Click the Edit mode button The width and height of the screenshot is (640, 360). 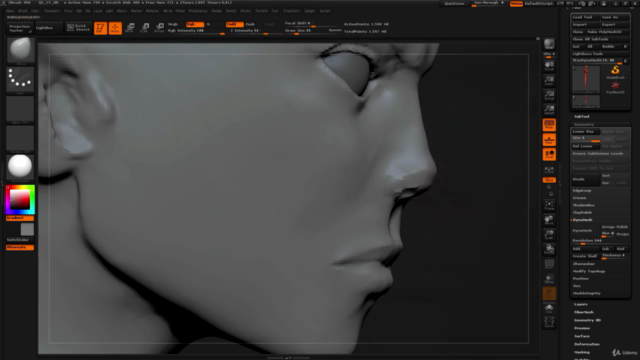pos(100,28)
